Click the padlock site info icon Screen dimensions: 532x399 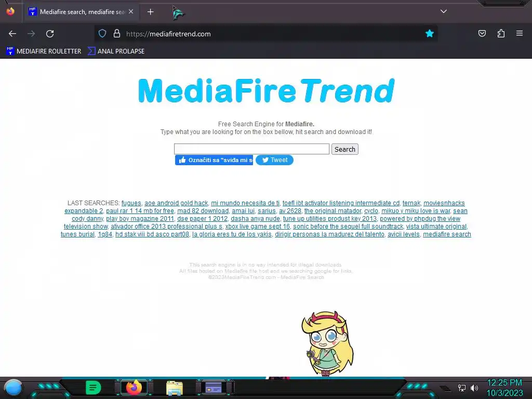point(117,34)
